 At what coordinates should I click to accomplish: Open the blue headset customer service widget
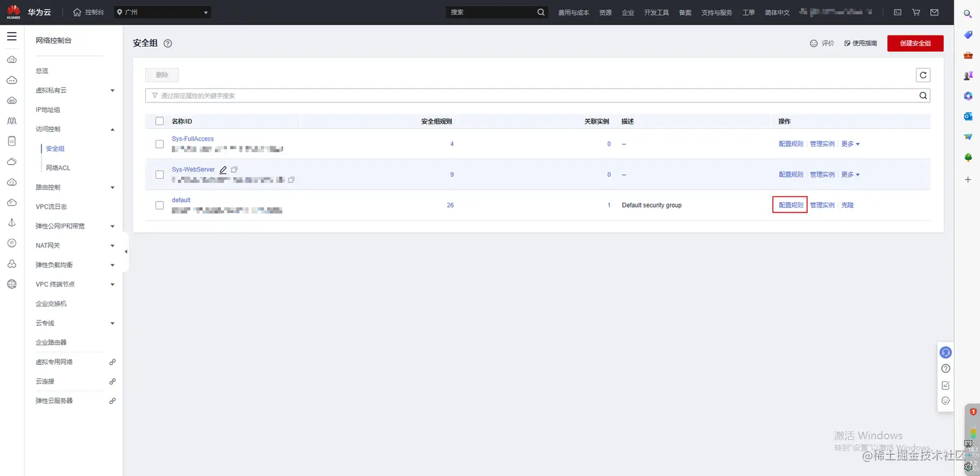pyautogui.click(x=946, y=352)
